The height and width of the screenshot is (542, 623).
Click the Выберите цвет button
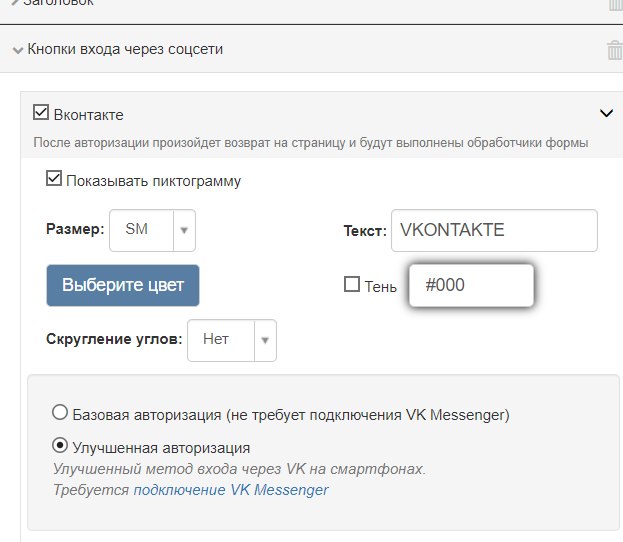point(123,285)
